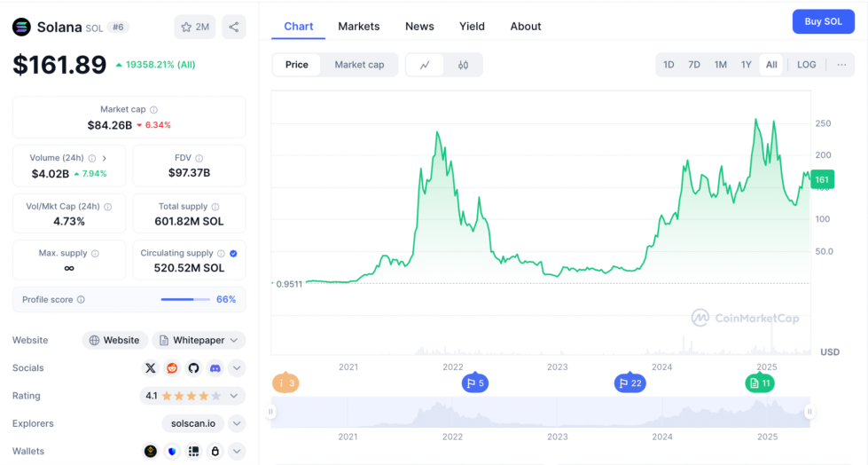Screen dimensions: 868x465
Task: Click the Buy SOL button
Action: 823,21
